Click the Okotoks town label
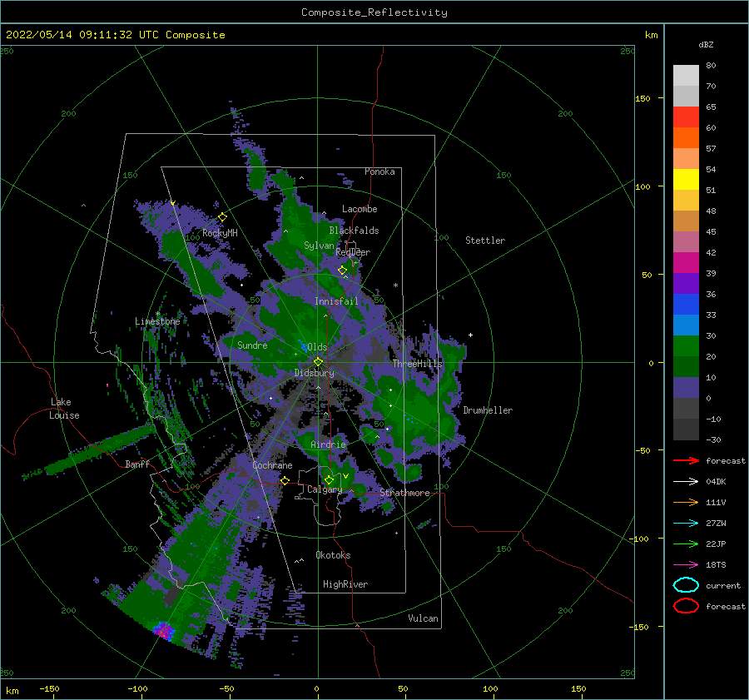Image resolution: width=749 pixels, height=700 pixels. 333,554
